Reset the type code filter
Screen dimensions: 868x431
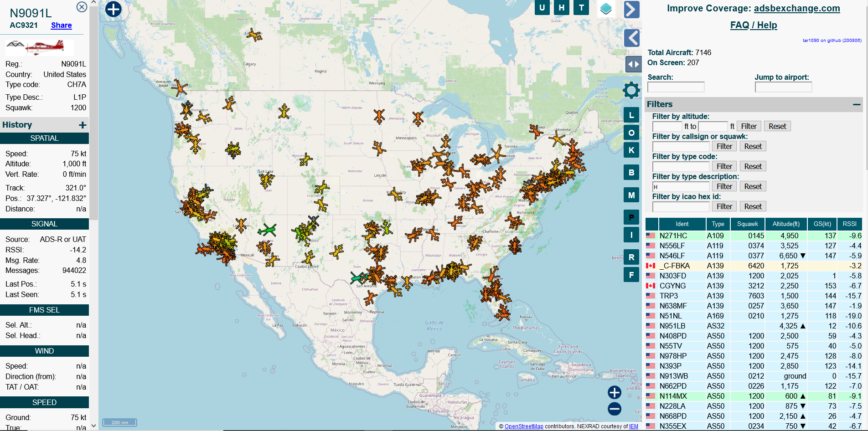[x=753, y=166]
